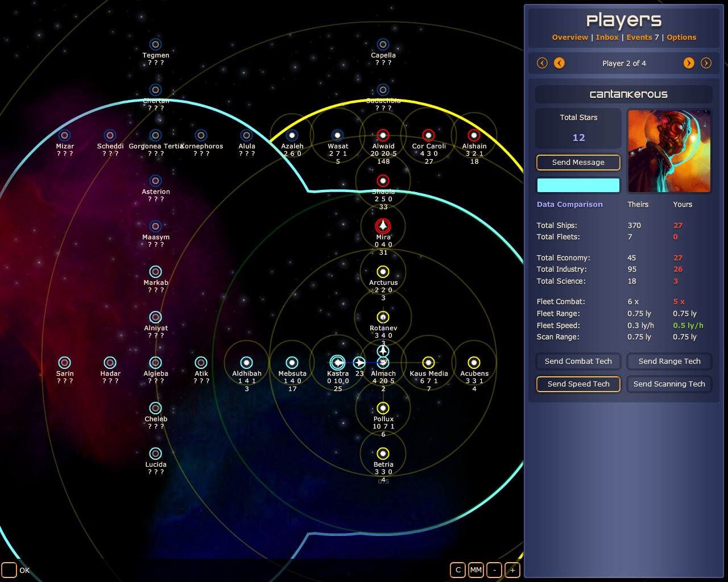Click the Alwaid star icon
This screenshot has width=728, height=582.
coord(383,135)
